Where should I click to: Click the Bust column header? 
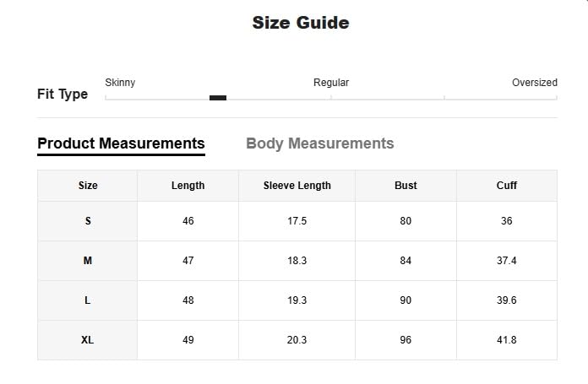(x=406, y=186)
